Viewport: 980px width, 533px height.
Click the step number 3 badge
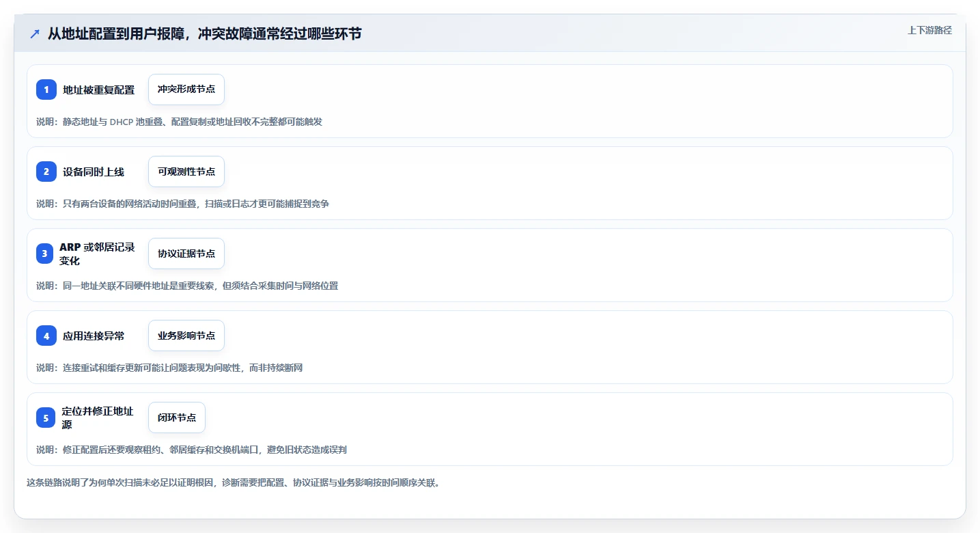[45, 254]
